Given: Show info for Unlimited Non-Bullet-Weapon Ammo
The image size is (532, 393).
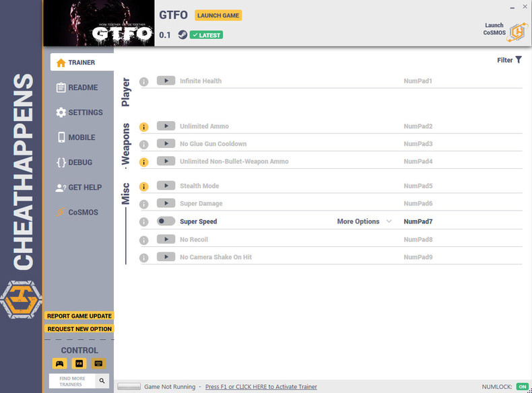Looking at the screenshot, I should (x=144, y=162).
